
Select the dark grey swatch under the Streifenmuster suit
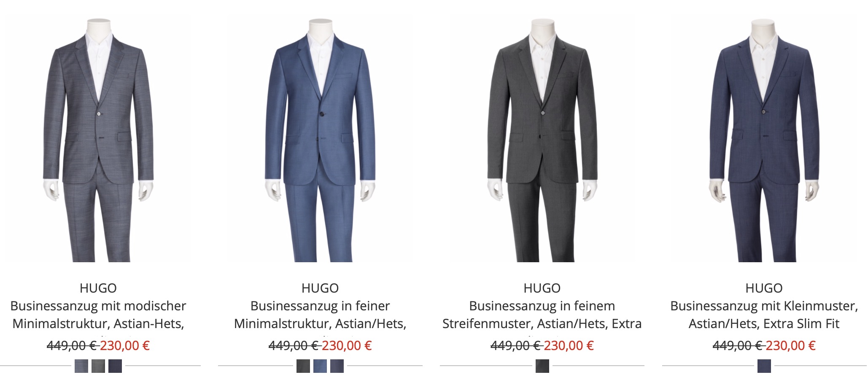542,366
